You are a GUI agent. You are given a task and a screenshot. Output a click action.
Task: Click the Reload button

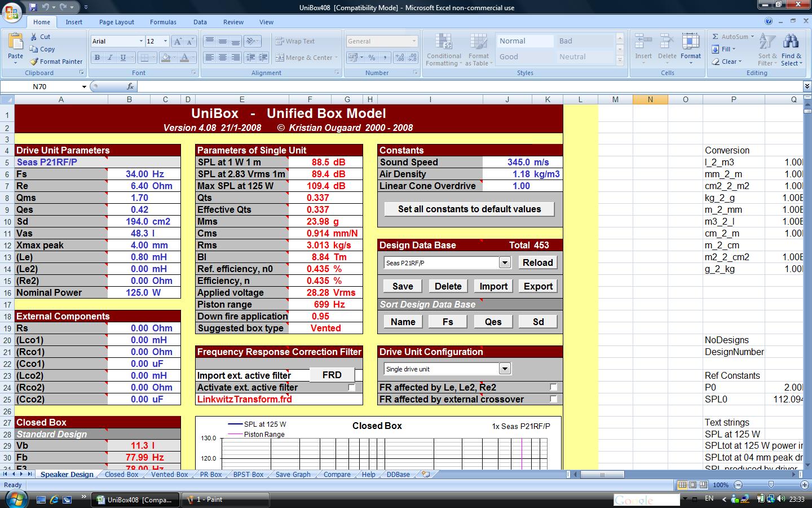click(x=538, y=262)
